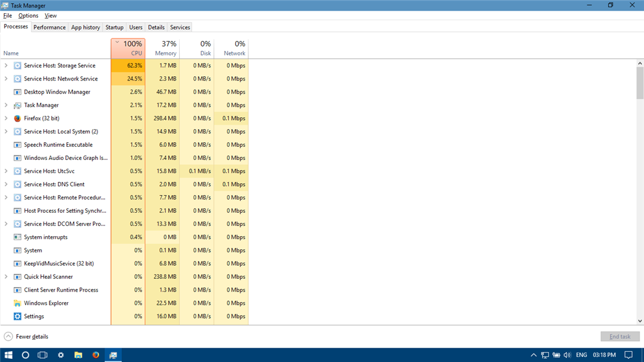Collapse view with Fewer details

click(x=26, y=337)
